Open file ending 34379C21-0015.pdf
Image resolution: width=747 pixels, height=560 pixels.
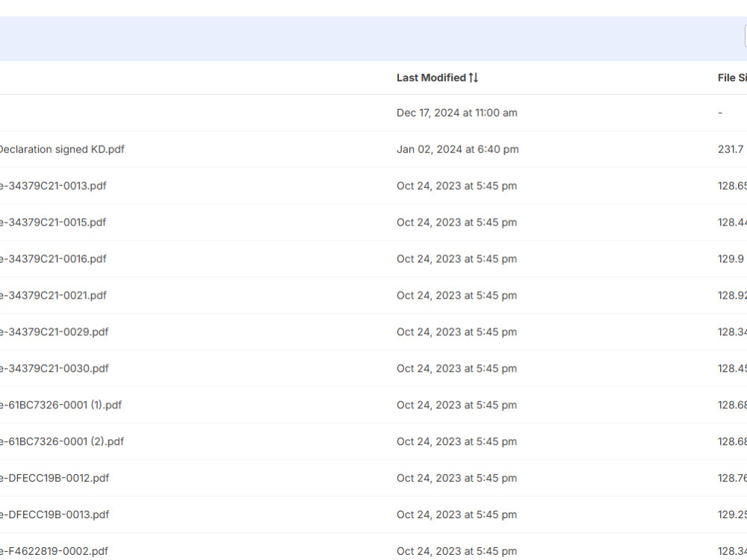tap(53, 223)
